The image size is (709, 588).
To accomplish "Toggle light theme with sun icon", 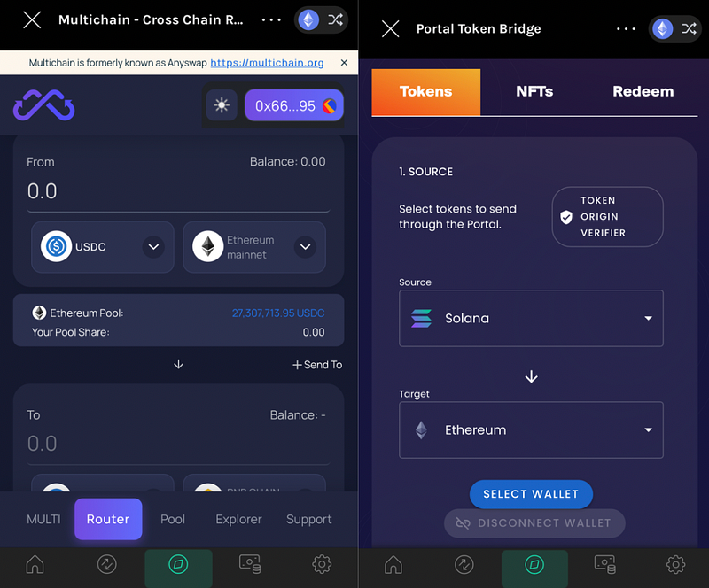I will 222,105.
